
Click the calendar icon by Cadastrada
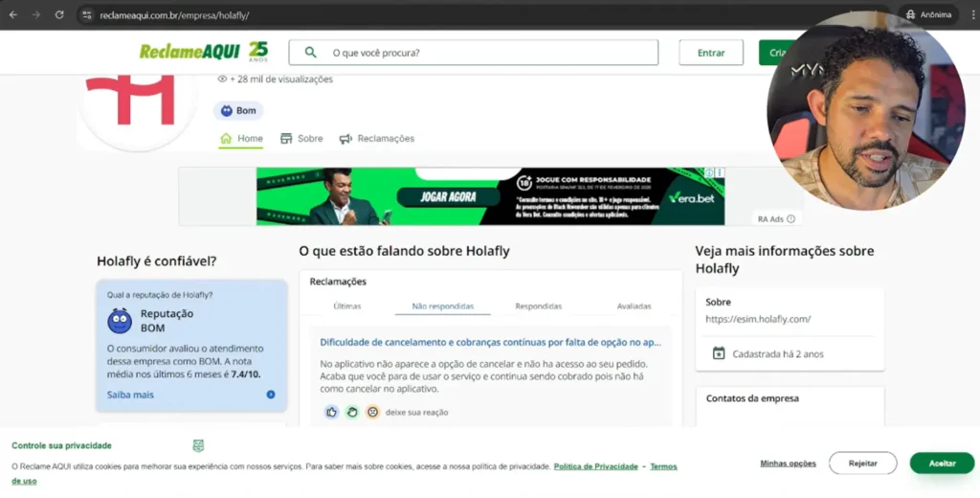pyautogui.click(x=719, y=353)
